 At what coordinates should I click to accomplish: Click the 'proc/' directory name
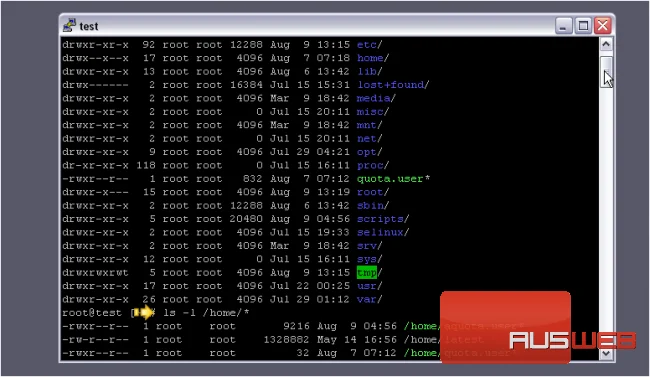click(373, 165)
